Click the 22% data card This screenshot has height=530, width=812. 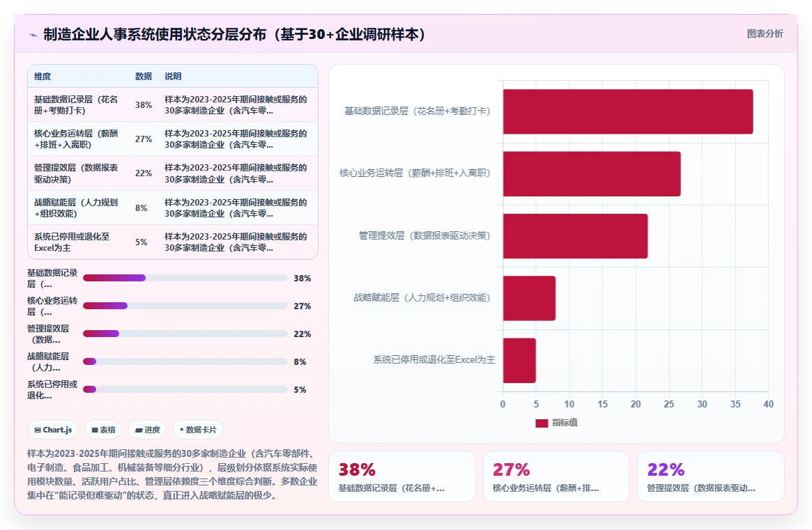pos(710,476)
